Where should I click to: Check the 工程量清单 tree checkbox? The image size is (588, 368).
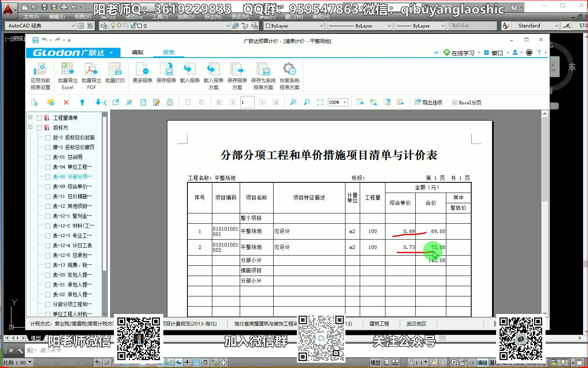point(39,118)
